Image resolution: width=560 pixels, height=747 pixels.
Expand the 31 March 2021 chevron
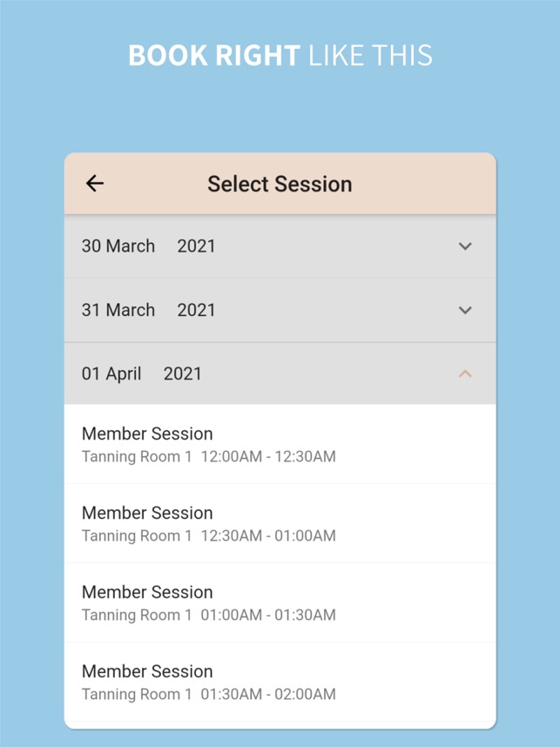pyautogui.click(x=465, y=310)
